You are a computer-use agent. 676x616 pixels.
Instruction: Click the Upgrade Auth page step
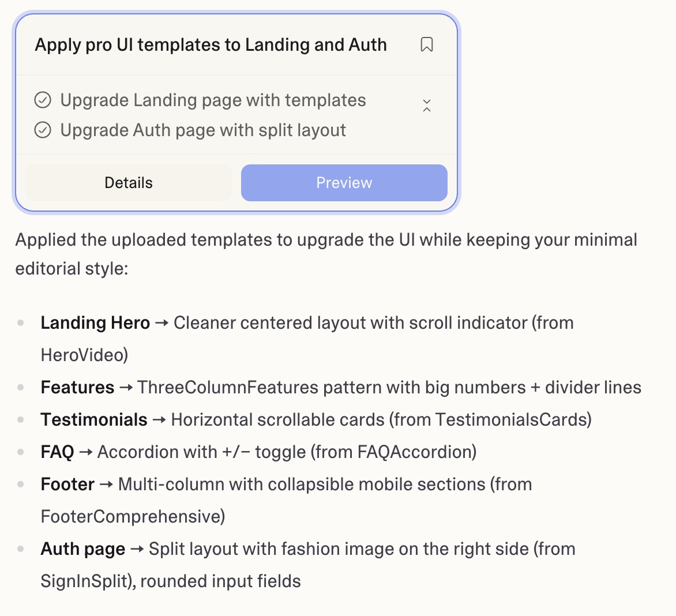pyautogui.click(x=202, y=130)
